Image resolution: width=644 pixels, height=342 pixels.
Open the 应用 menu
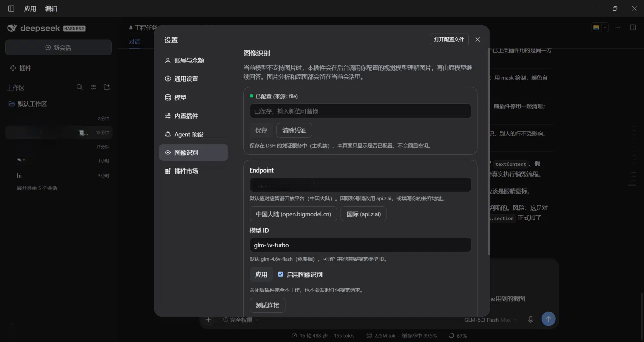click(x=30, y=9)
